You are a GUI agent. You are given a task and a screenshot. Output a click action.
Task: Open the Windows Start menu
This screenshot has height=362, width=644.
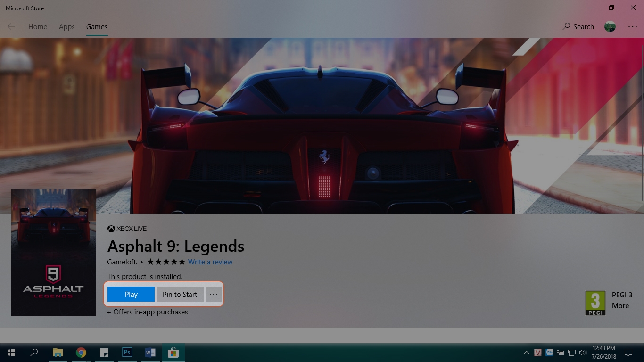[x=11, y=353]
